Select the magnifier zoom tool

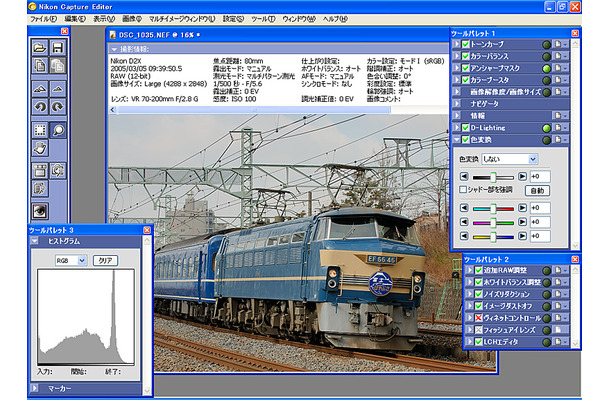click(x=58, y=130)
